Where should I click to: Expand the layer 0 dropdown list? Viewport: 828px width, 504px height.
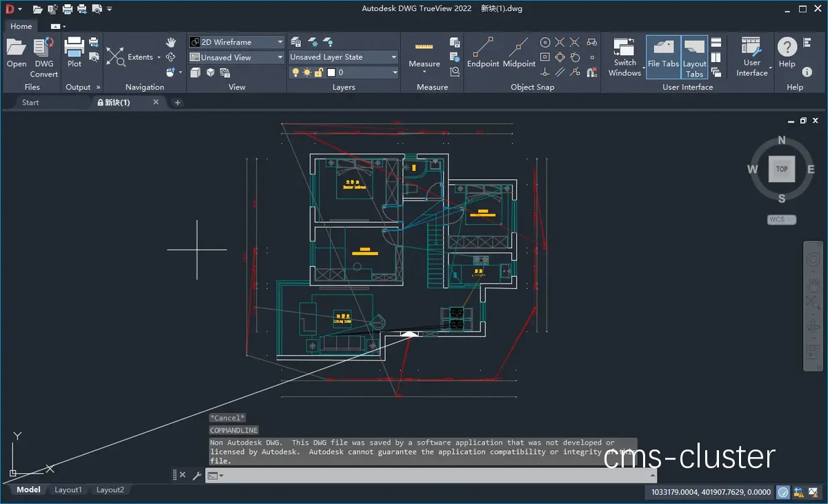pyautogui.click(x=395, y=72)
